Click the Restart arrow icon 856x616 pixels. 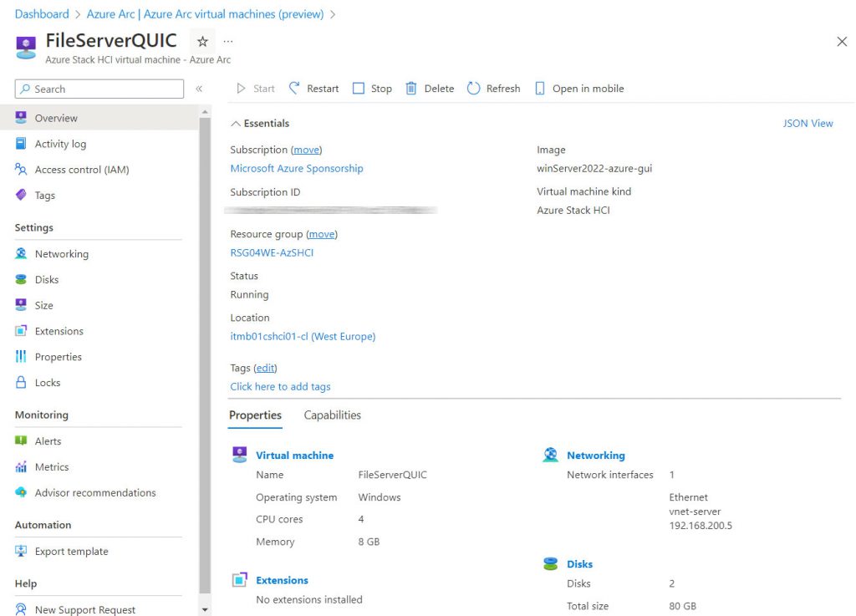coord(294,88)
